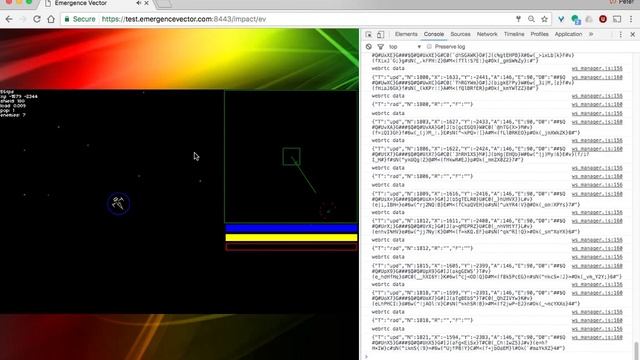Image resolution: width=640 pixels, height=360 pixels.
Task: Select the Emergence Vector browser tab
Action: [96, 4]
